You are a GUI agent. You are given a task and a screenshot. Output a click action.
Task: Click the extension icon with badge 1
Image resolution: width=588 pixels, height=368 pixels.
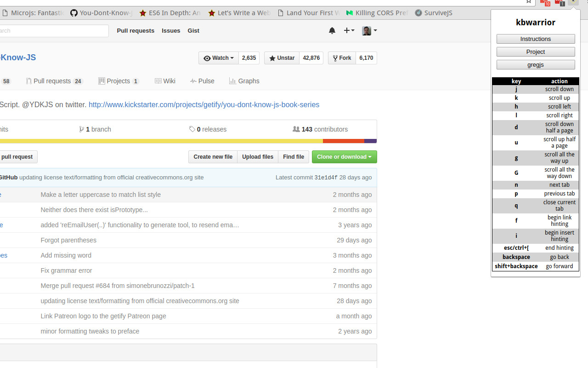pyautogui.click(x=560, y=2)
